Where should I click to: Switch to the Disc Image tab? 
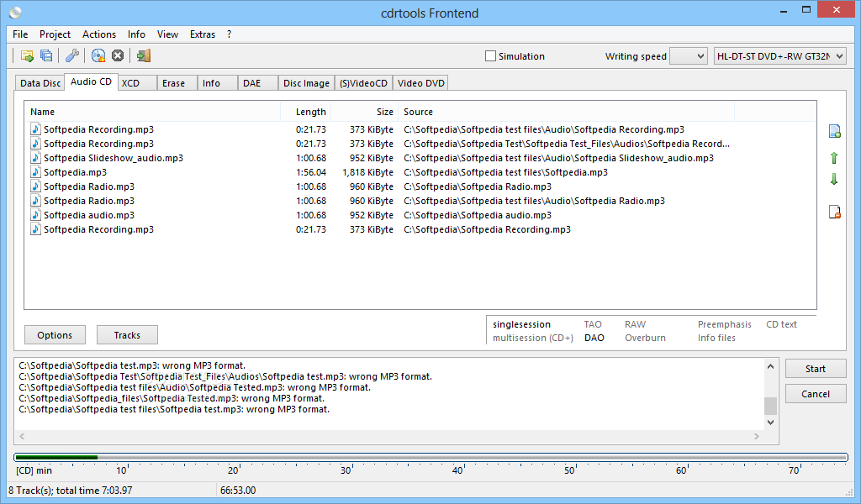tap(306, 83)
